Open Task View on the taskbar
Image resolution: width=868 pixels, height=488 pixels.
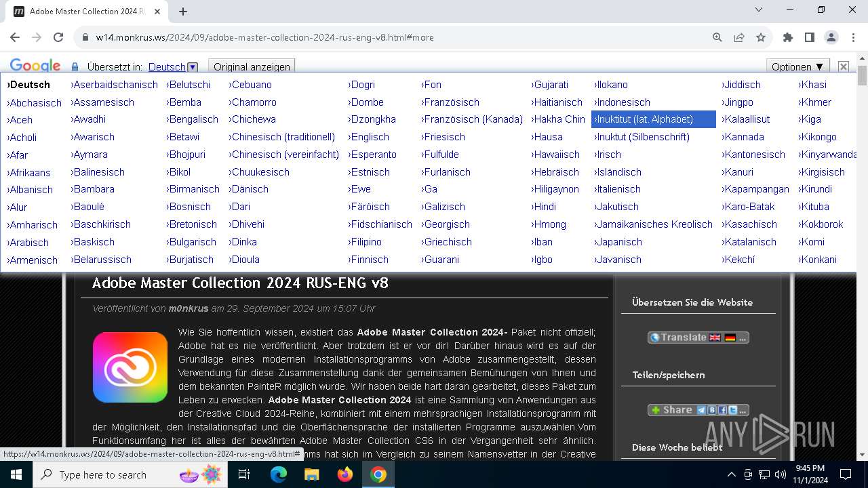pyautogui.click(x=245, y=474)
